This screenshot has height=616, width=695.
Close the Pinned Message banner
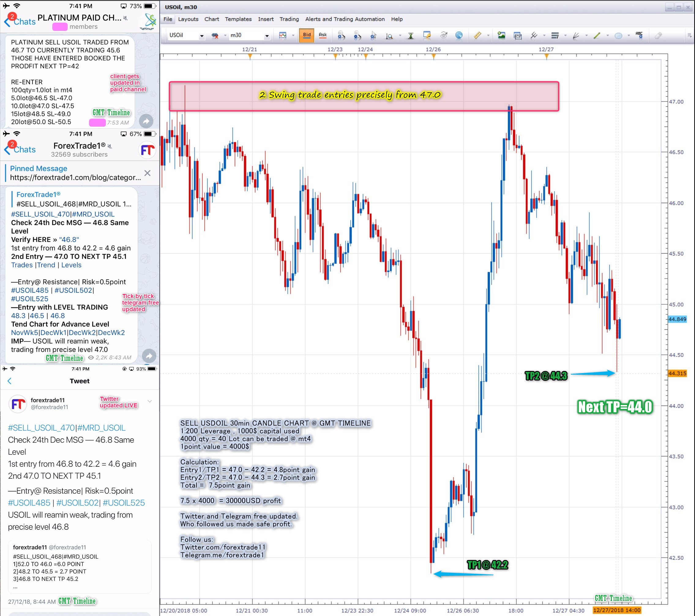(x=147, y=173)
